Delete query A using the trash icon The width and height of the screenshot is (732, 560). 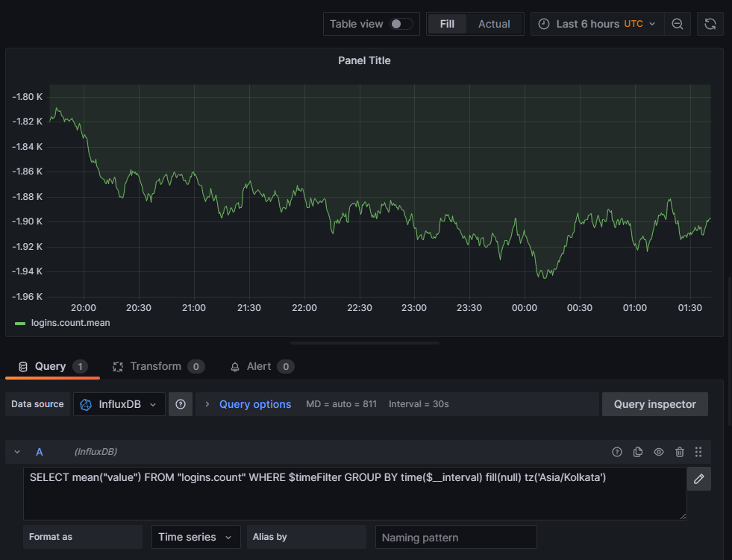680,452
